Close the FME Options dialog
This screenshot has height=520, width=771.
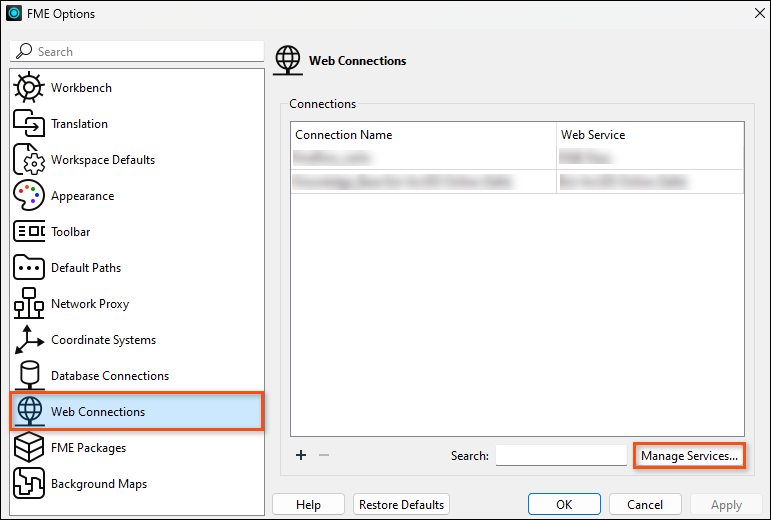click(760, 13)
